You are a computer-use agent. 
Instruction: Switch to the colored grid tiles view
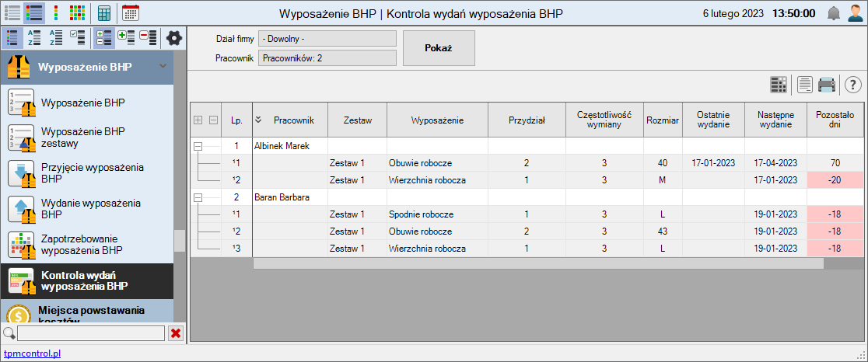point(77,12)
